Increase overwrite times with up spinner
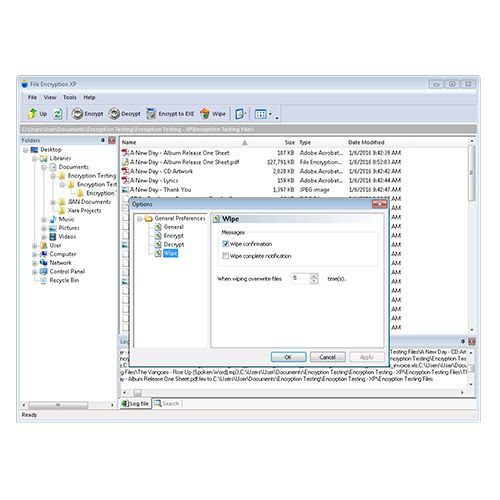 (x=314, y=276)
